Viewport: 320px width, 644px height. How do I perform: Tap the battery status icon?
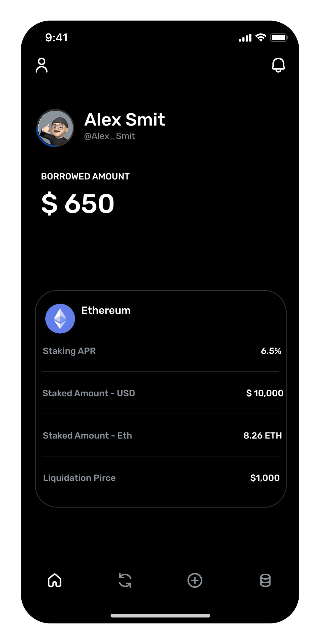(x=279, y=38)
